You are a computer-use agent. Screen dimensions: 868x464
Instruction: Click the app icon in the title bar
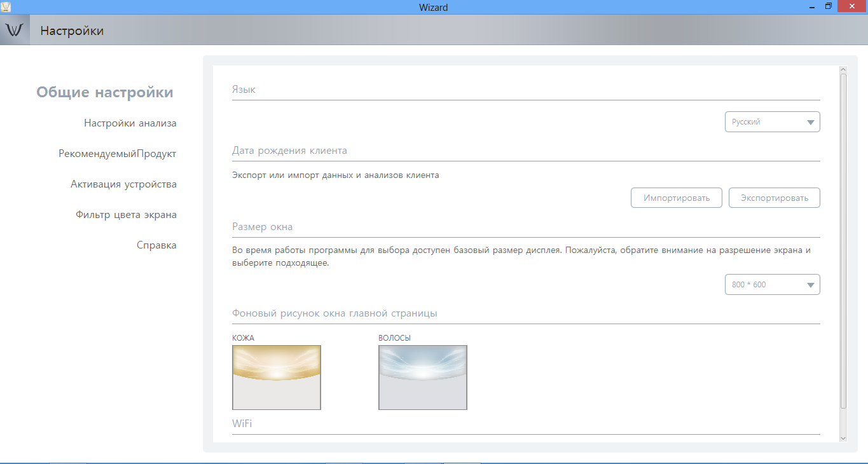(6, 6)
